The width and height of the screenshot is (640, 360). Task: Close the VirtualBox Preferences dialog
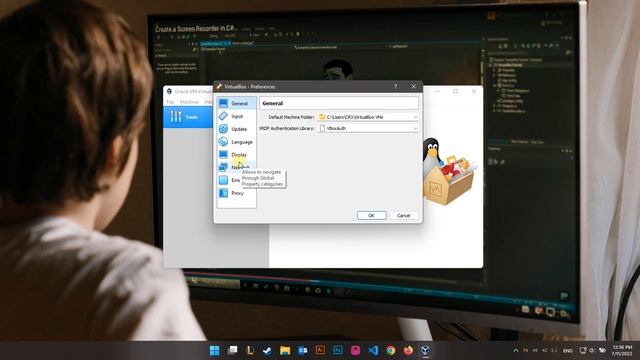pos(413,86)
